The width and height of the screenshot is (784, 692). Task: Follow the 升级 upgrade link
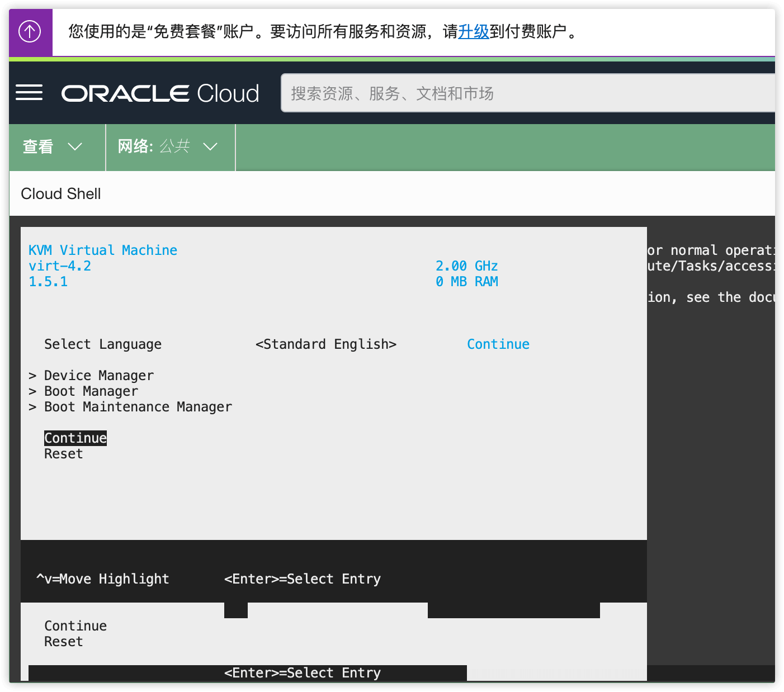[x=473, y=32]
